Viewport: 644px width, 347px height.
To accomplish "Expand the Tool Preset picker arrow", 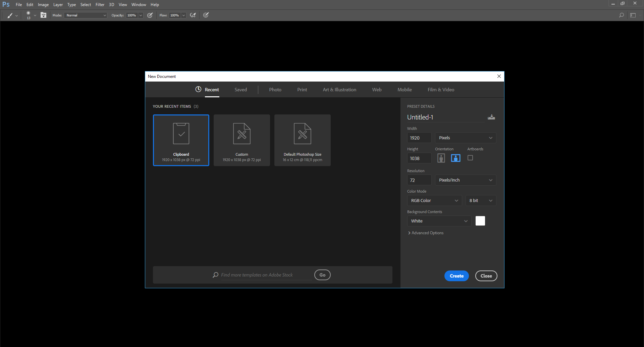I will coord(16,15).
